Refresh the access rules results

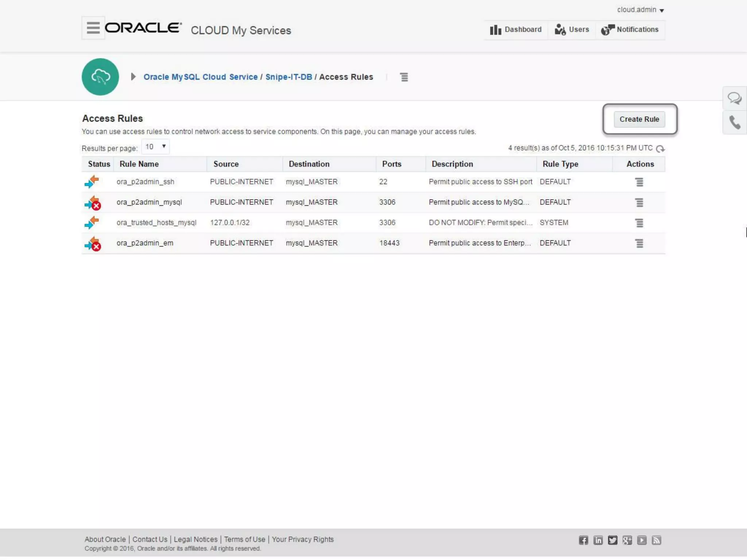[x=660, y=148]
